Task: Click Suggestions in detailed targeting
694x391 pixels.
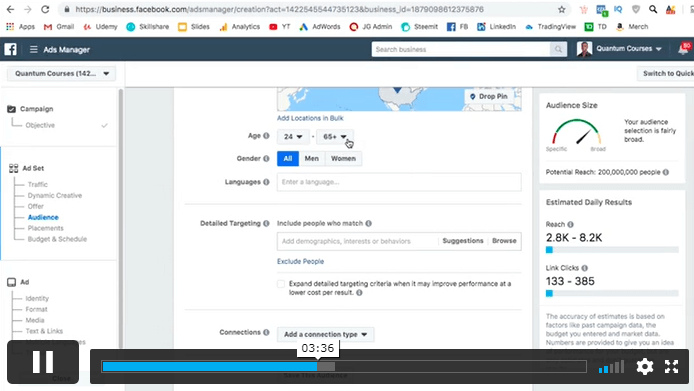Action: coord(463,241)
